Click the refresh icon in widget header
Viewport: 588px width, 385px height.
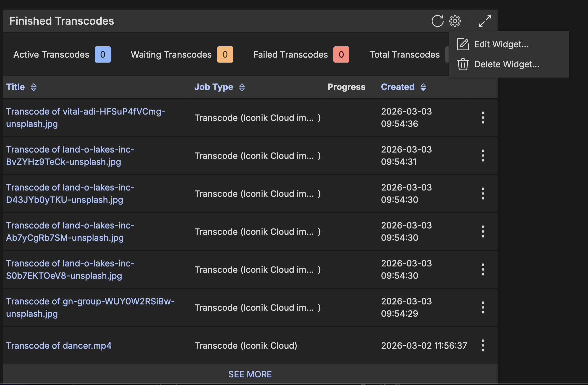pos(437,21)
